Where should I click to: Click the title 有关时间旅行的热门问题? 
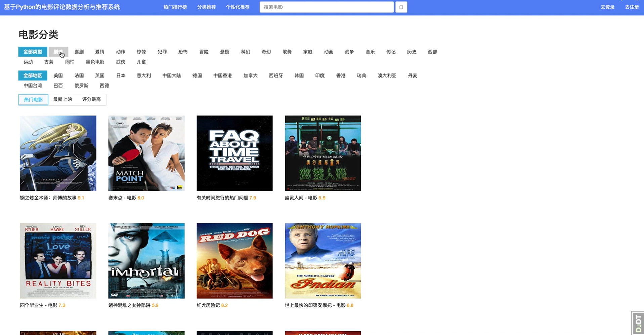pyautogui.click(x=222, y=198)
